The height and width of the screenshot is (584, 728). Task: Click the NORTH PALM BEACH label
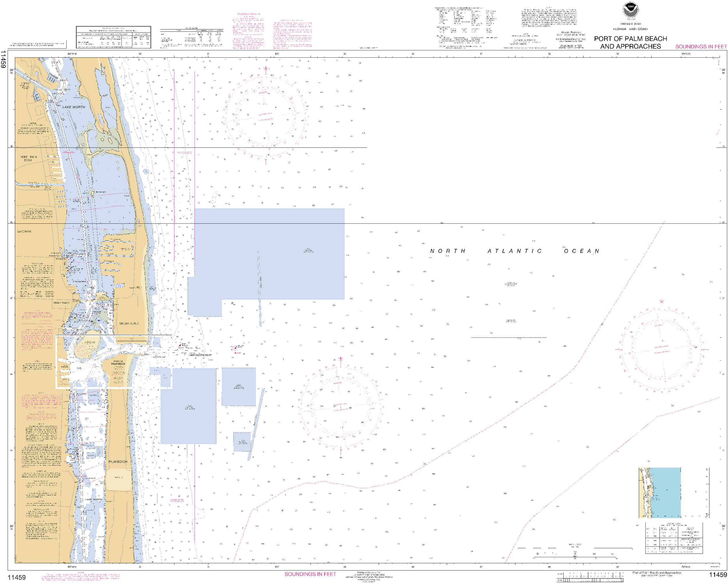(x=28, y=158)
